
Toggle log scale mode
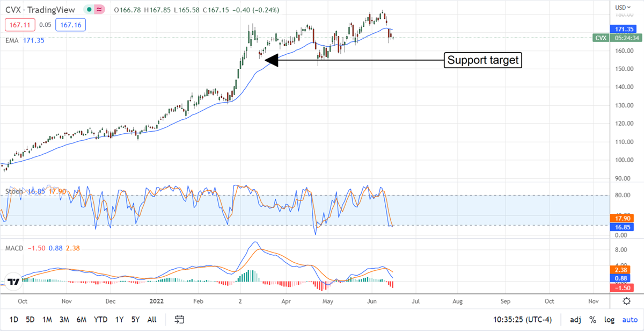[x=609, y=320]
